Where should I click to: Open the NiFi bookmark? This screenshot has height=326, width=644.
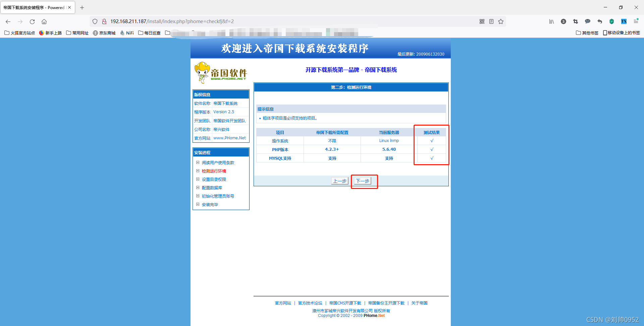tap(127, 33)
